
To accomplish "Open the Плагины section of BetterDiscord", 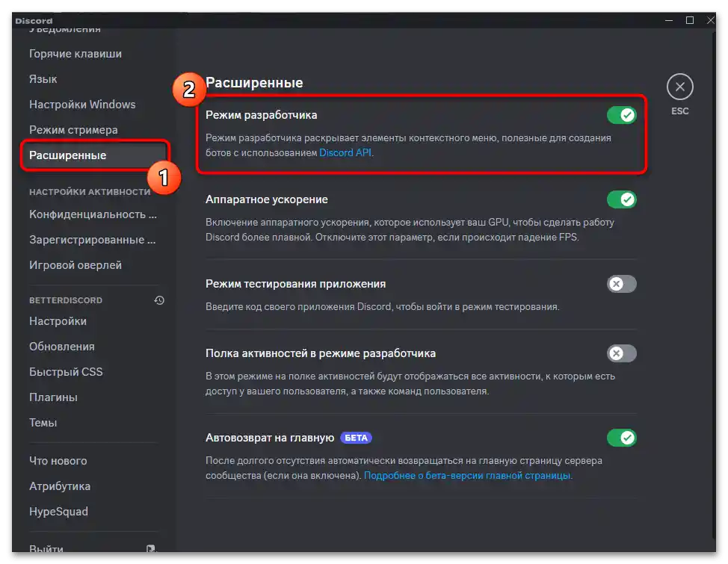I will point(51,397).
